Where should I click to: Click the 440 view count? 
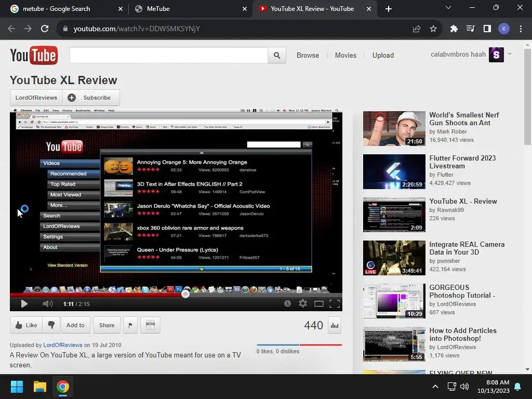pyautogui.click(x=313, y=325)
